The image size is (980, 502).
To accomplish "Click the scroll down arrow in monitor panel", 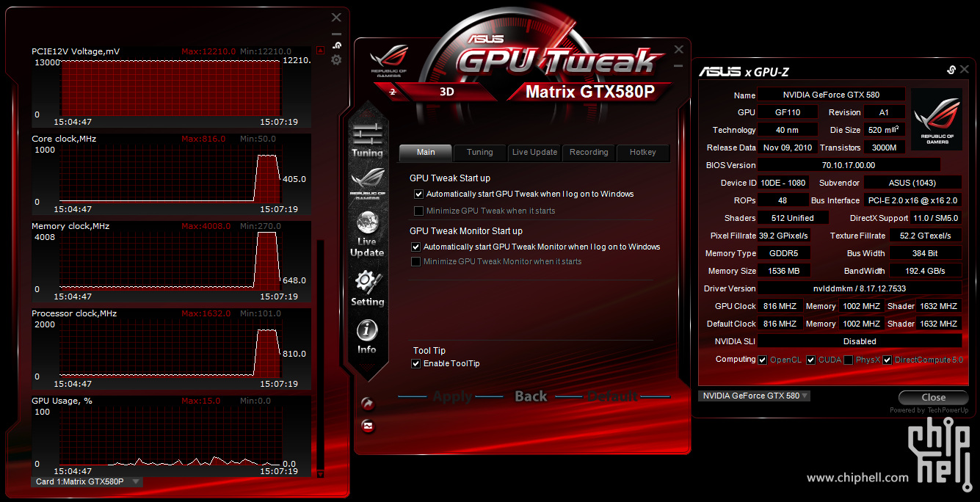I will click(x=320, y=474).
